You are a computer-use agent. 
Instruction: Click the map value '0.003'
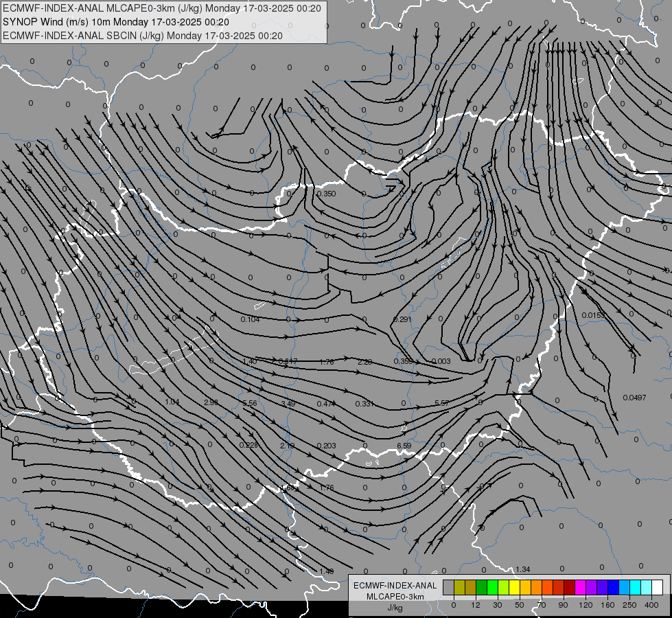tap(441, 362)
